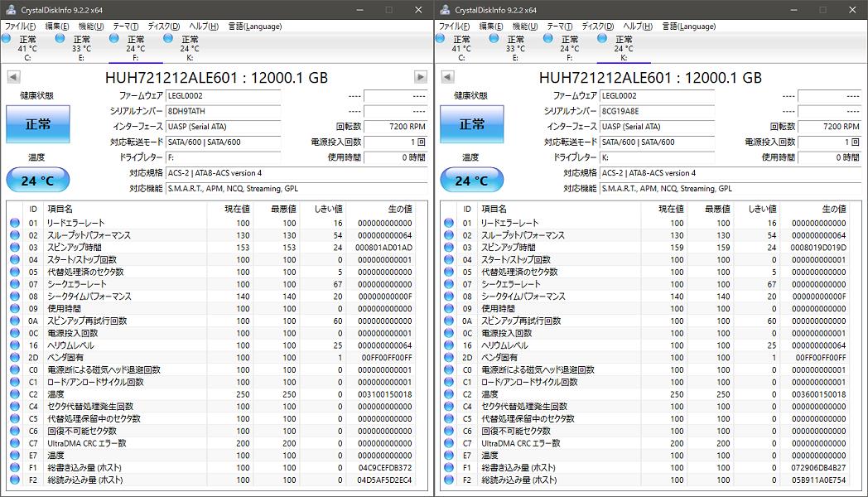This screenshot has height=497, width=868.
Task: Go to previous disk in F: drive window
Action: click(14, 77)
